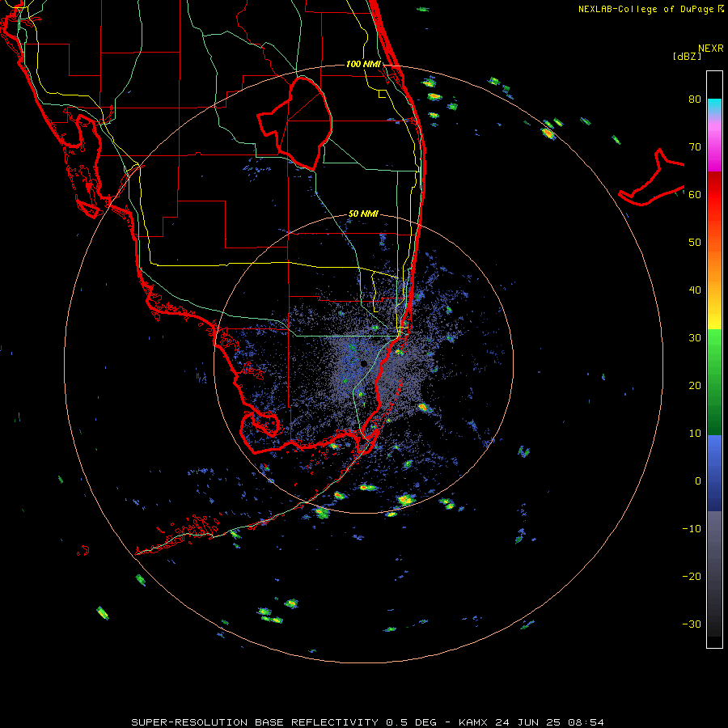Click the magenta-pink band of the color bar
This screenshot has height=728, width=728.
pyautogui.click(x=714, y=144)
